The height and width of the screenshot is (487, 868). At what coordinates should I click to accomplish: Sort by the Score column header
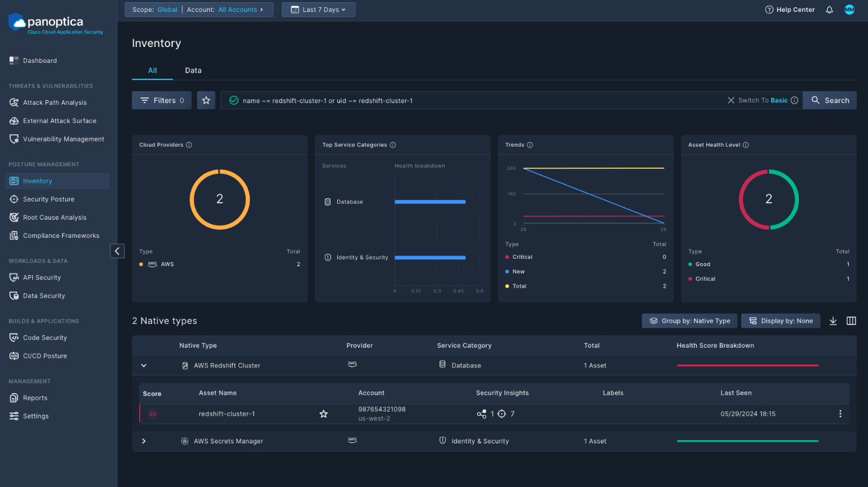(x=152, y=394)
